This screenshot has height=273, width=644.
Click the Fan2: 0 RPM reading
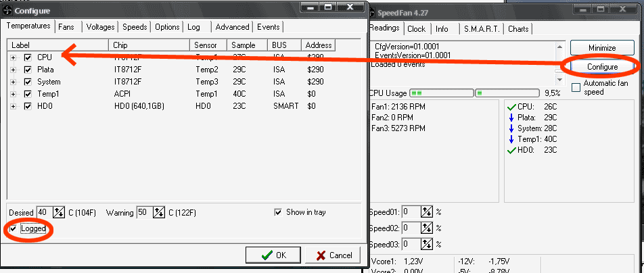click(392, 118)
